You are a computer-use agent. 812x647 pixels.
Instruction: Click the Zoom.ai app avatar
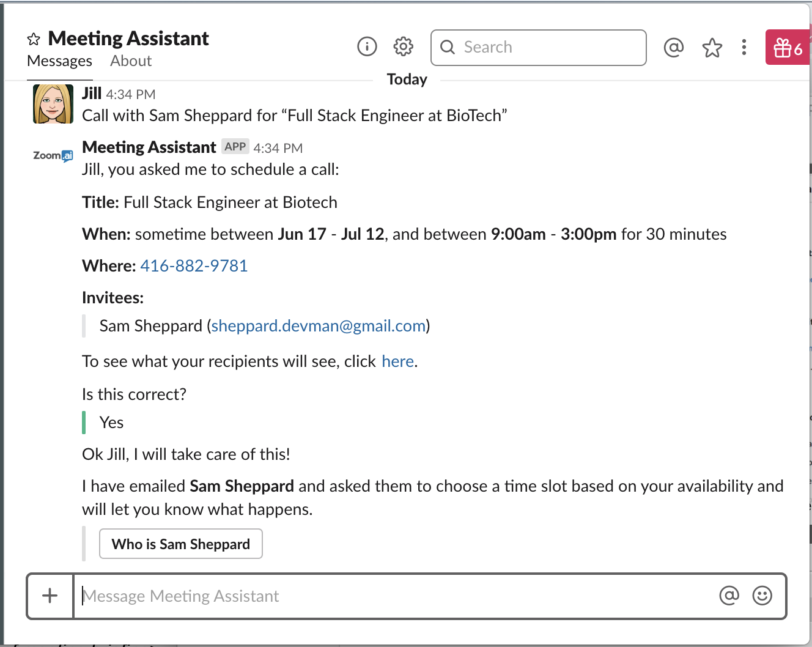(53, 156)
